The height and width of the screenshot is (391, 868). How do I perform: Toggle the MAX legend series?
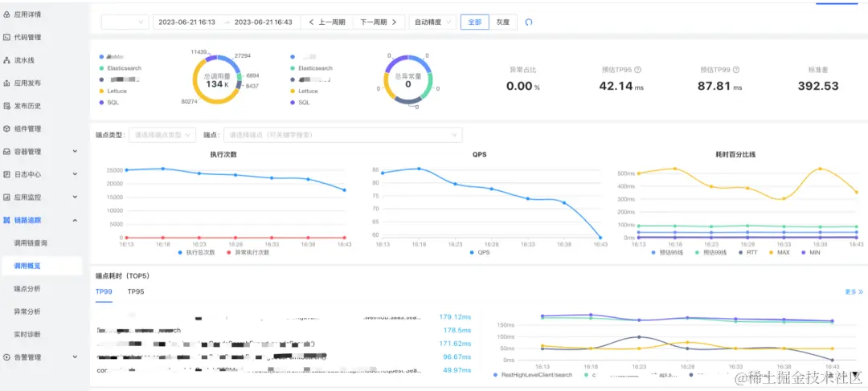(778, 252)
